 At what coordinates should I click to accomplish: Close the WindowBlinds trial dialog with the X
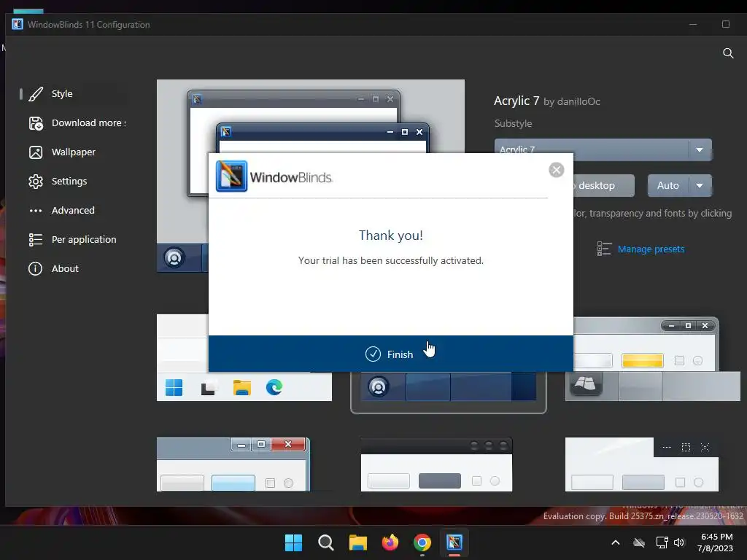click(x=556, y=170)
